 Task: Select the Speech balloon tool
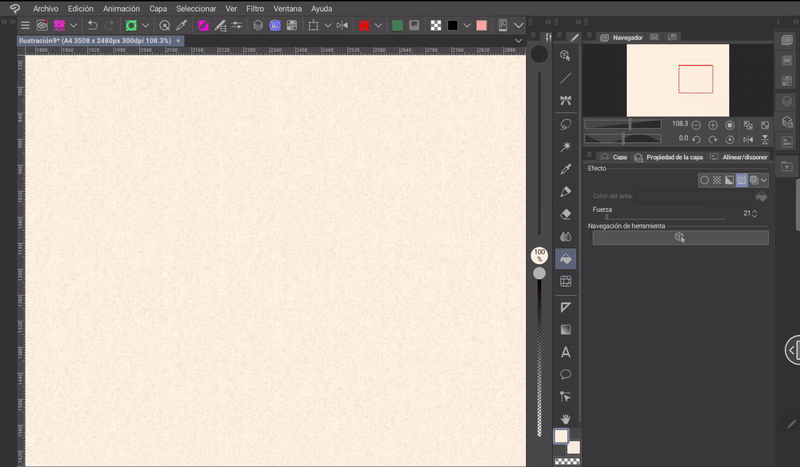point(566,374)
